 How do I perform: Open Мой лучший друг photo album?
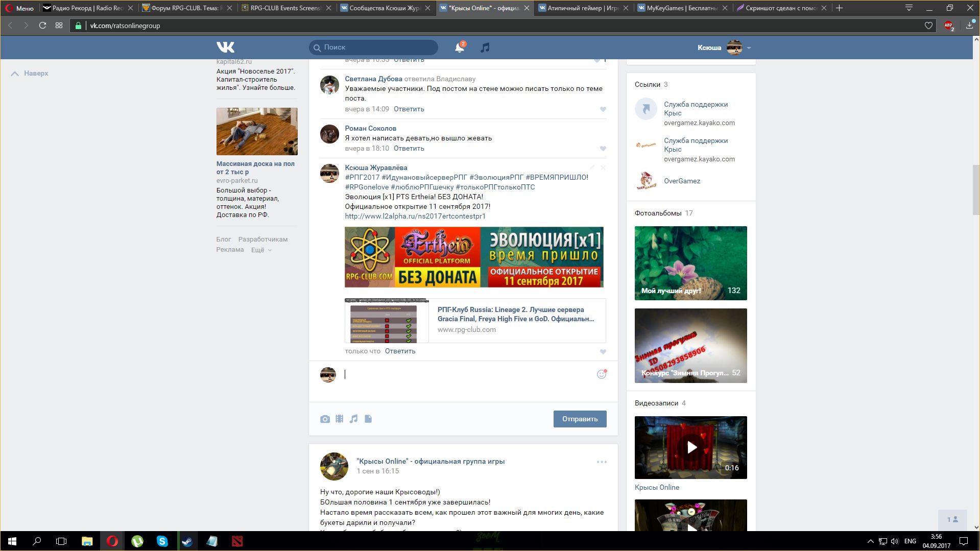[690, 263]
